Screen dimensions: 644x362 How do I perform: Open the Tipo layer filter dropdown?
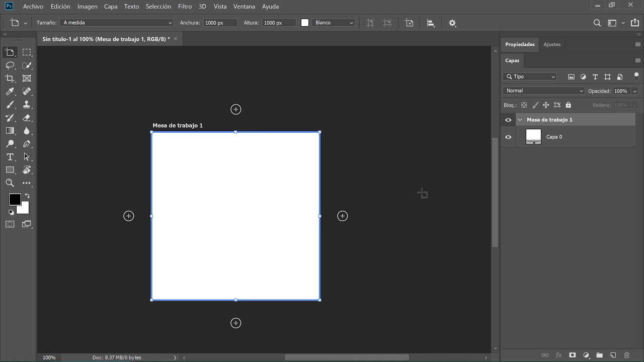click(530, 77)
